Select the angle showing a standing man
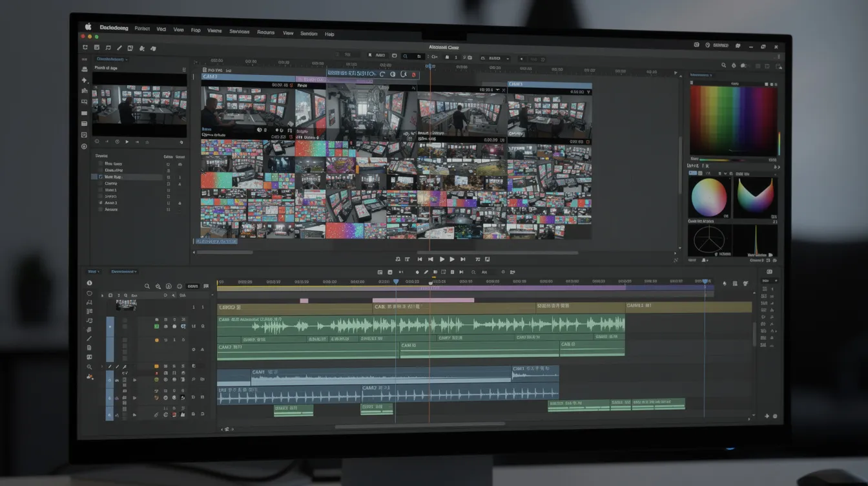 click(462, 113)
